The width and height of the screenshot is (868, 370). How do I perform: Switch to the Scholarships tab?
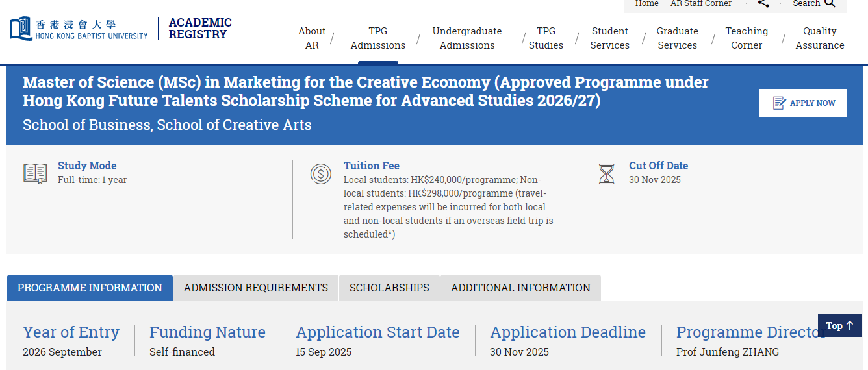[389, 288]
